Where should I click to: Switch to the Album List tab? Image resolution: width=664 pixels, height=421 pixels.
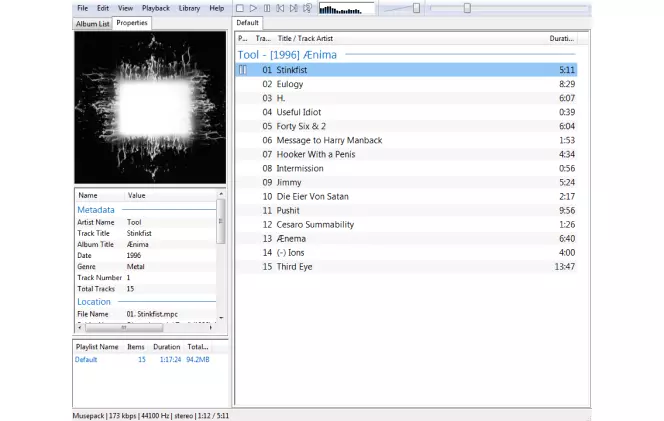coord(92,24)
